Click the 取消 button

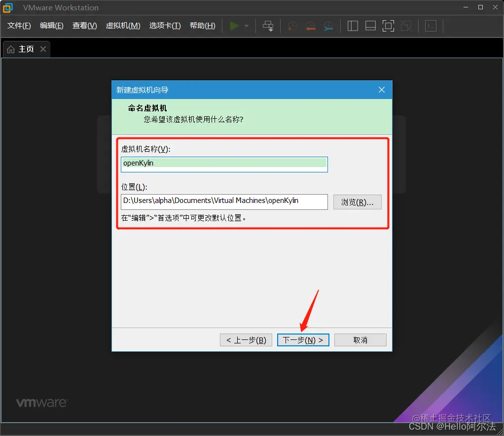(360, 340)
